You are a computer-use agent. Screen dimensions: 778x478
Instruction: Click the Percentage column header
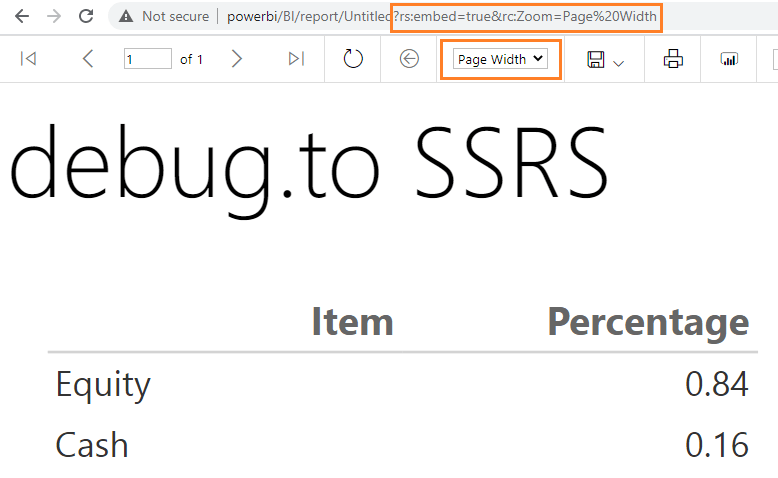point(648,323)
